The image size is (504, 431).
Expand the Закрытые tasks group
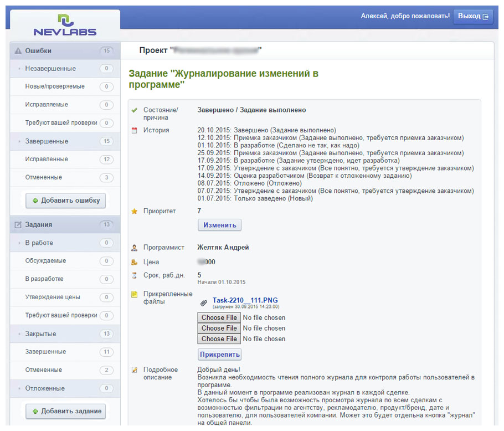click(40, 334)
